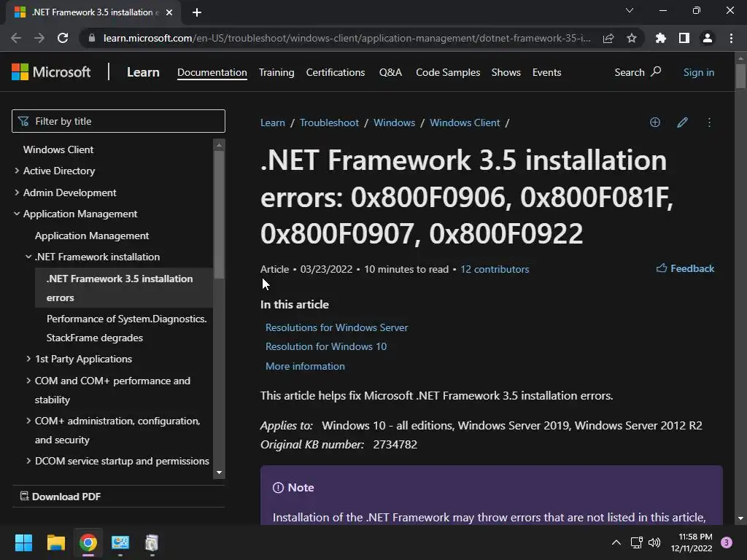Expand COM+ administration, configuration, and security
747x560 pixels.
(x=28, y=421)
